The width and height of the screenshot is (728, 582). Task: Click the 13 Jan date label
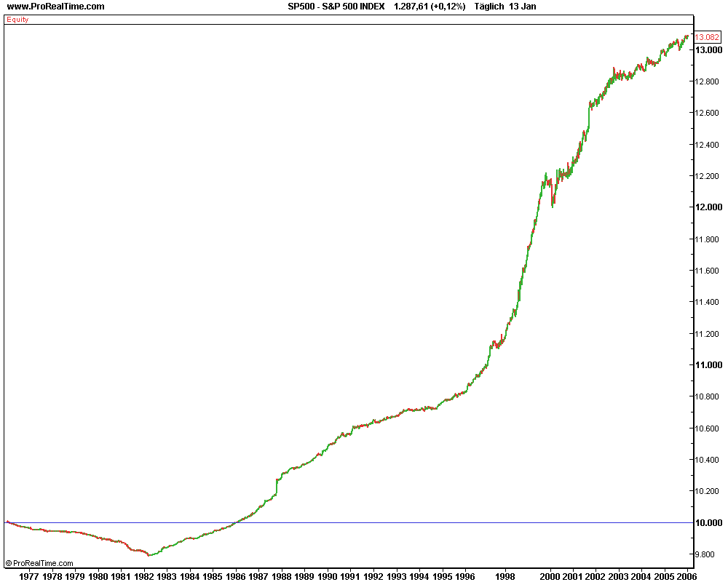point(522,7)
